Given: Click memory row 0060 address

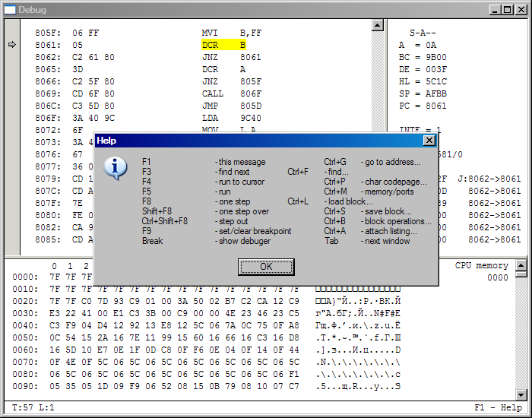Looking at the screenshot, I should tap(25, 350).
